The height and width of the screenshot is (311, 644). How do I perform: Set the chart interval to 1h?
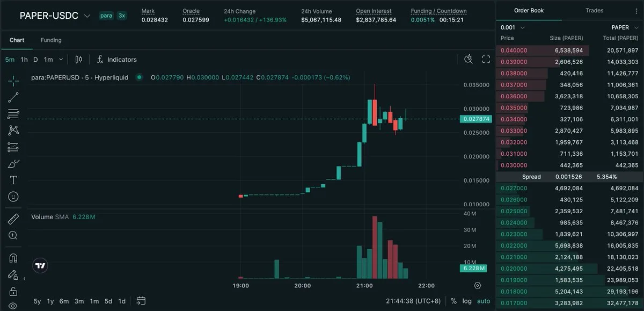pyautogui.click(x=24, y=60)
